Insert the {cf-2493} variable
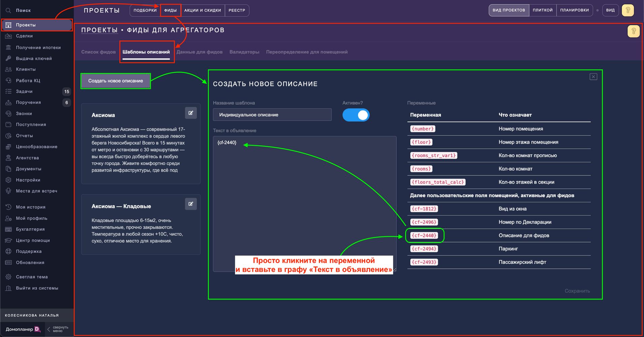644x337 pixels. pyautogui.click(x=424, y=262)
